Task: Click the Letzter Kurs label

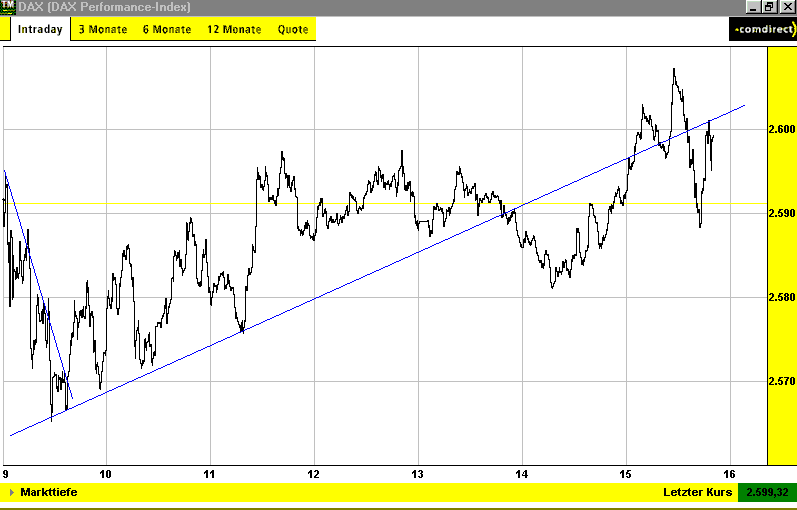Action: [x=697, y=492]
